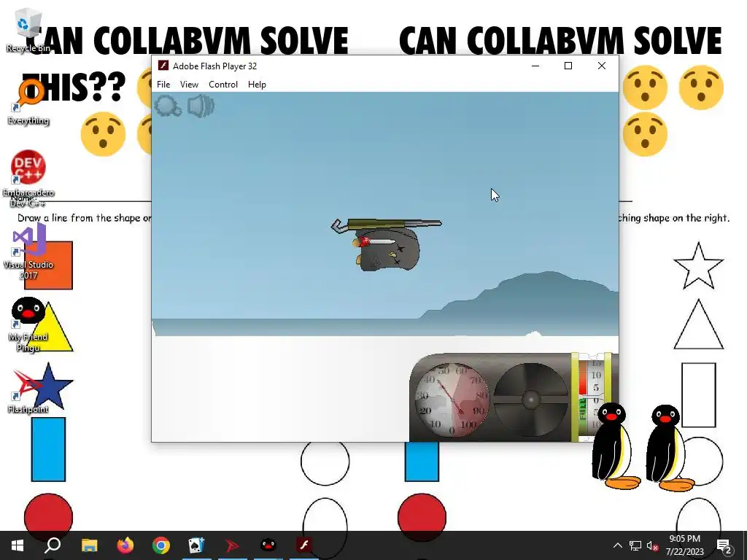Switch to Solitaire cards taskbar app
Viewport: 747px width, 560px height.
(x=196, y=545)
